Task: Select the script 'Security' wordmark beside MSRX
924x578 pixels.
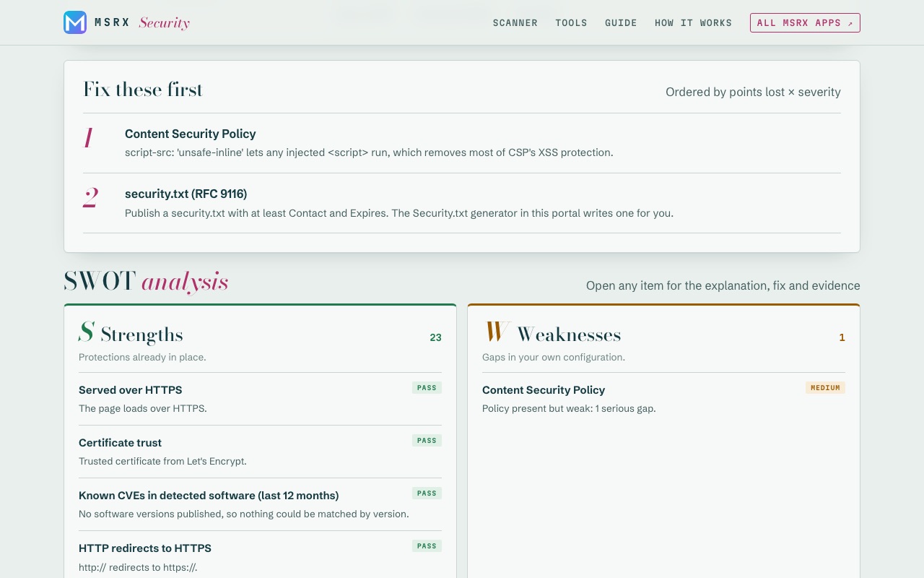Action: coord(164,23)
